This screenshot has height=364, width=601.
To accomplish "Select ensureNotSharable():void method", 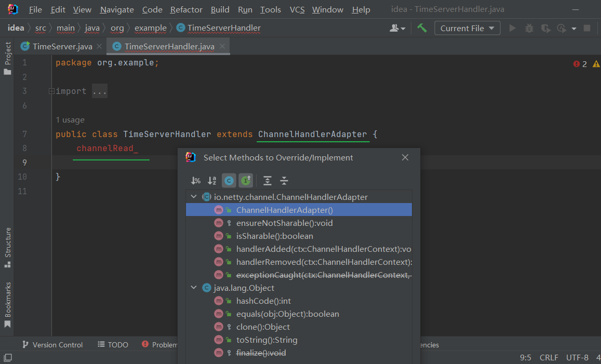I will [x=299, y=223].
